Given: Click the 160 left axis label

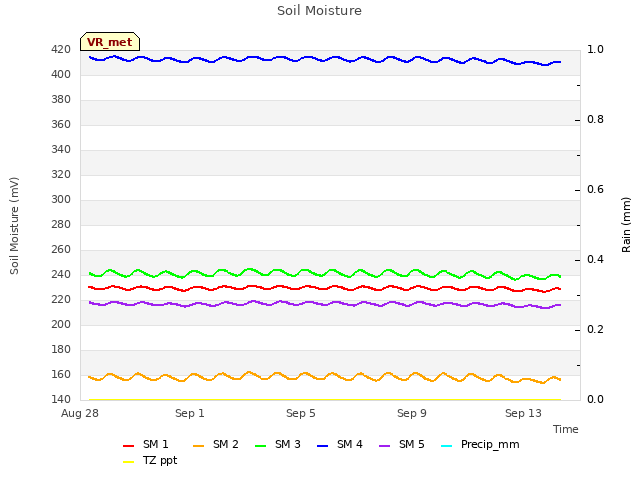Looking at the screenshot, I should pos(61,375).
